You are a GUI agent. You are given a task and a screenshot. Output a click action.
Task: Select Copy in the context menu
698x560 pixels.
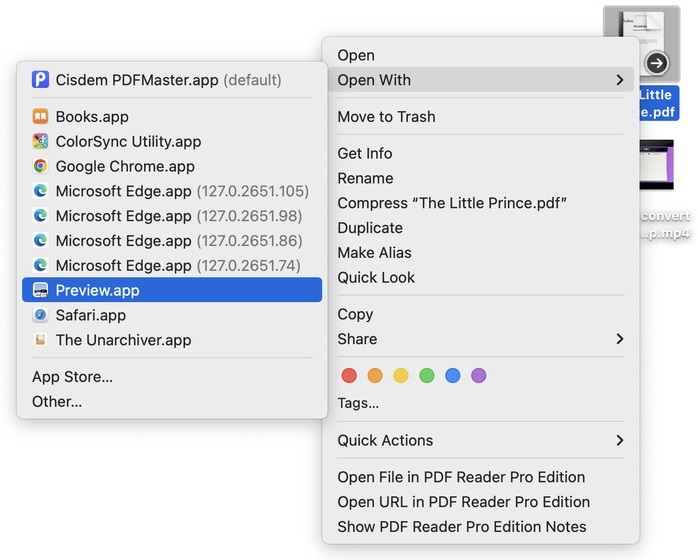[x=481, y=314]
